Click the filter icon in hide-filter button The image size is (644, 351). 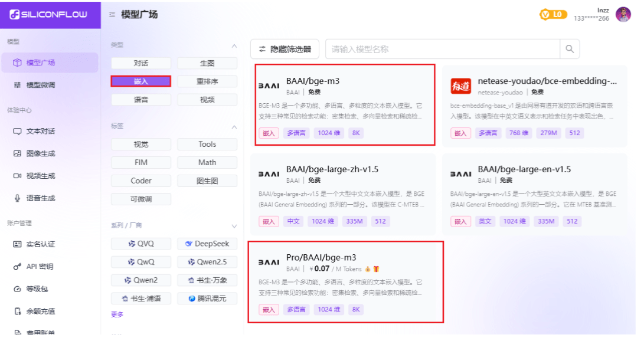(263, 50)
